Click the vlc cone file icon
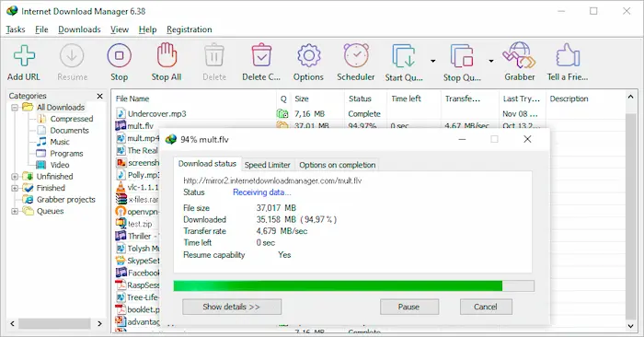Image resolution: width=644 pixels, height=337 pixels. (121, 187)
